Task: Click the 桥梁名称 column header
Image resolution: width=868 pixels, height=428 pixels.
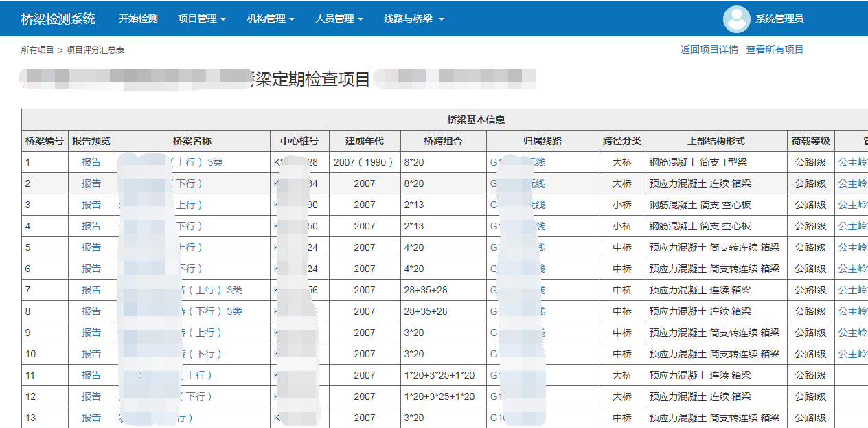Action: click(192, 141)
